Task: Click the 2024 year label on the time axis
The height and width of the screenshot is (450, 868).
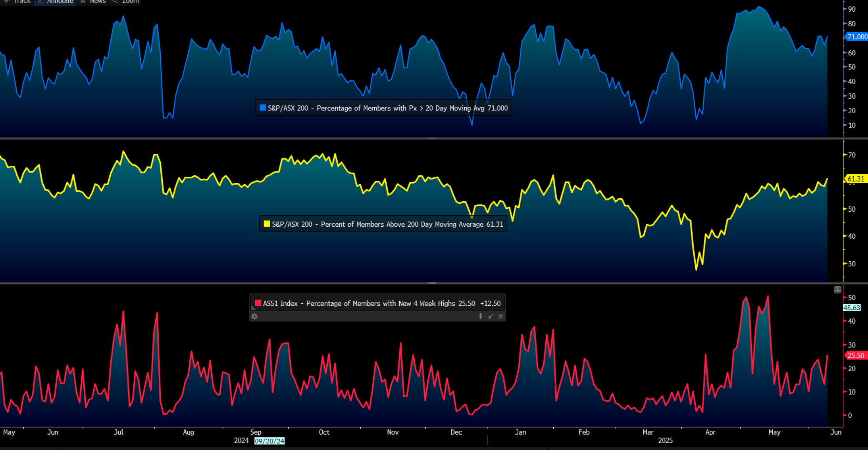Action: pos(241,440)
